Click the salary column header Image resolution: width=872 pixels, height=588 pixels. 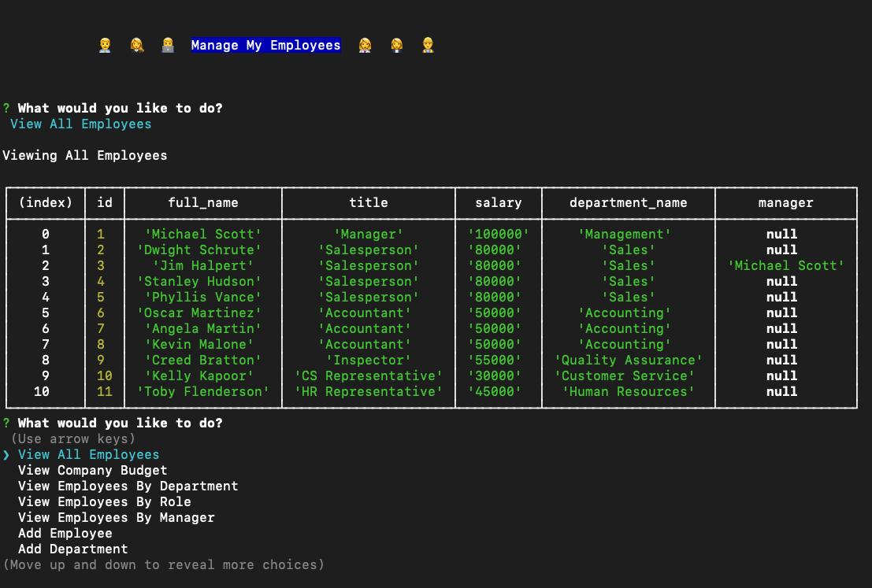tap(499, 203)
